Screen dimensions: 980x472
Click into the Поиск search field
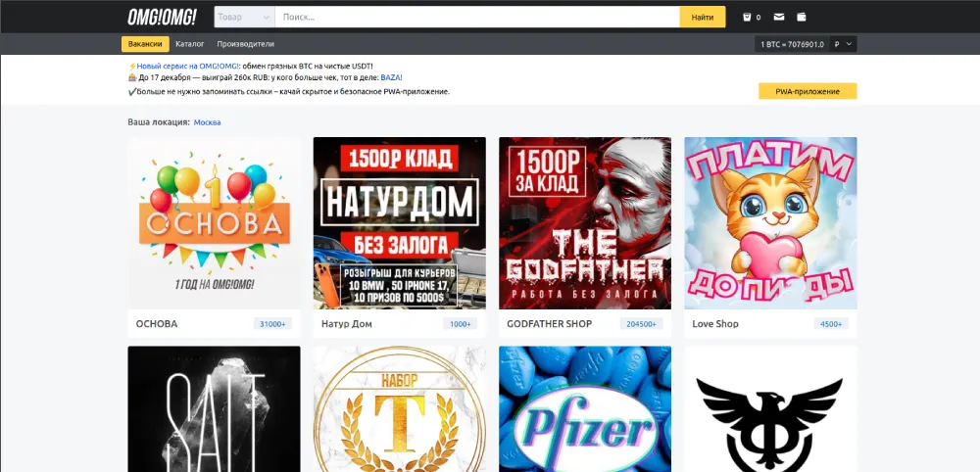476,17
